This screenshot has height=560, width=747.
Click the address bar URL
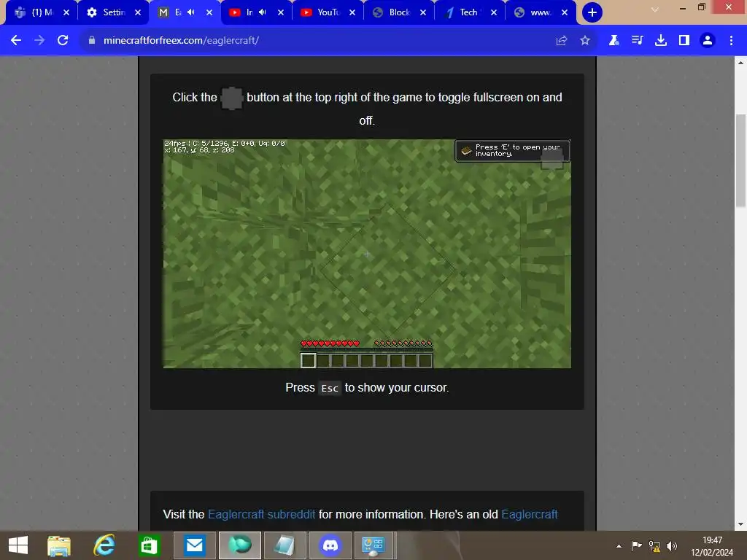[x=181, y=41]
